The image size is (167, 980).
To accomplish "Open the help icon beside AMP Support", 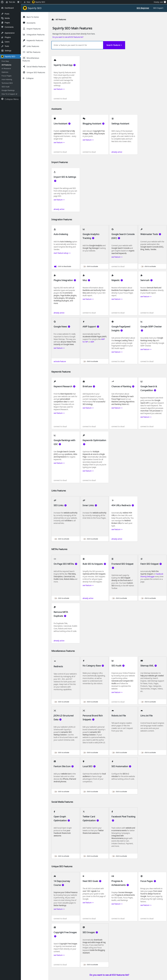I will coord(98,326).
